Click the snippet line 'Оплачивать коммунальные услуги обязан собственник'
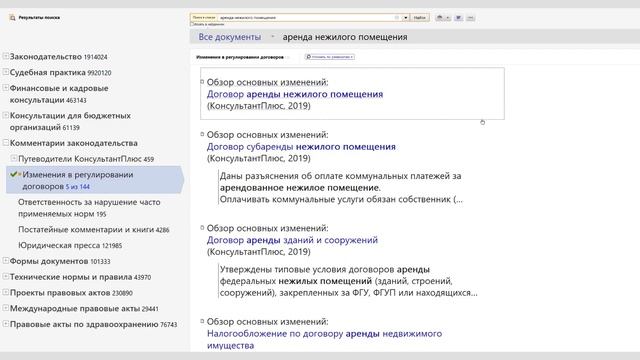Image resolution: width=640 pixels, height=360 pixels. click(341, 199)
